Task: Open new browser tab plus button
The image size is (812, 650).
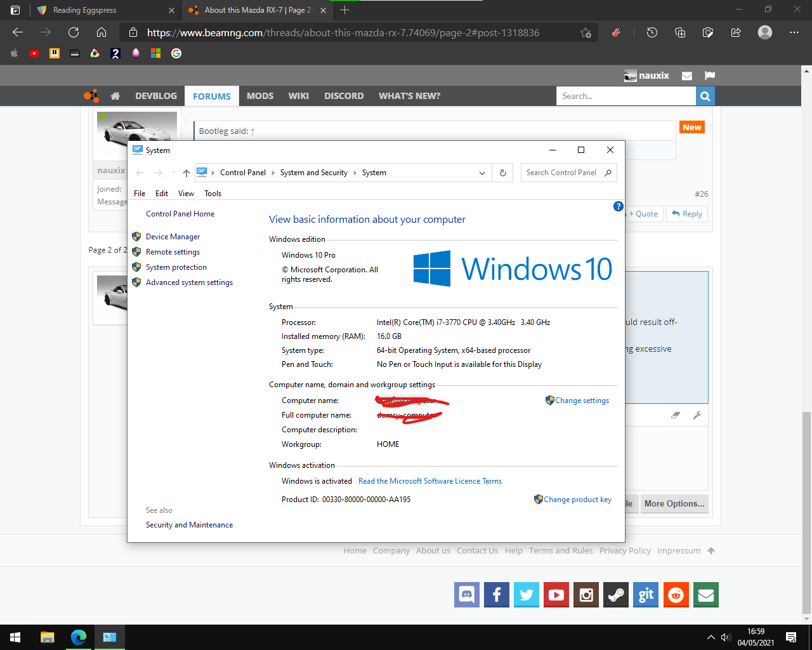Action: tap(344, 10)
